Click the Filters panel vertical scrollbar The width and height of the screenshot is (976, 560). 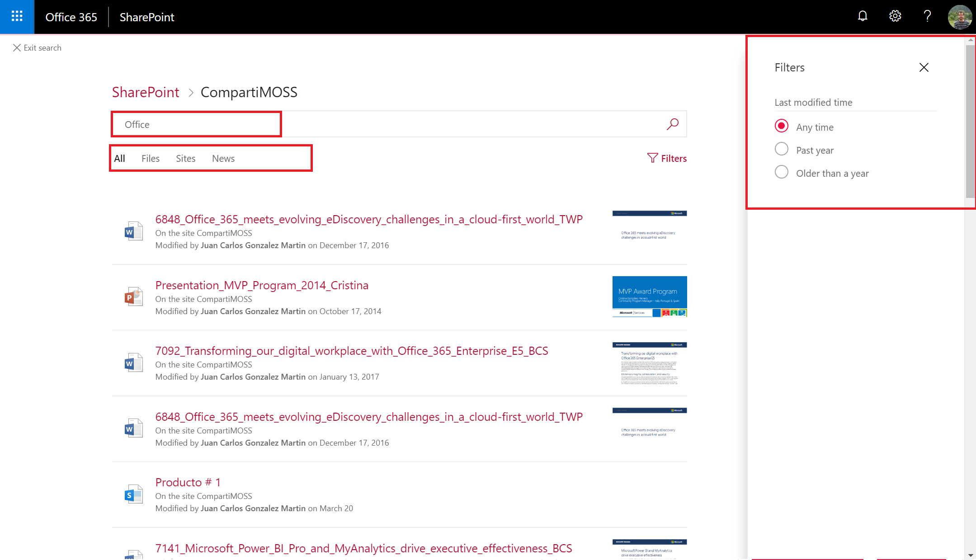[970, 121]
